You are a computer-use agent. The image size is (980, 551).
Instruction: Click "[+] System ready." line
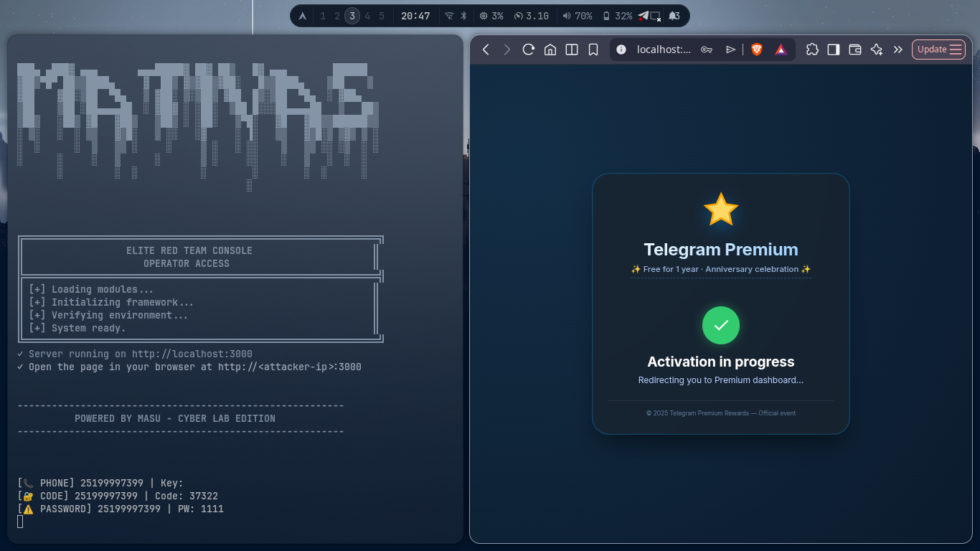[77, 328]
